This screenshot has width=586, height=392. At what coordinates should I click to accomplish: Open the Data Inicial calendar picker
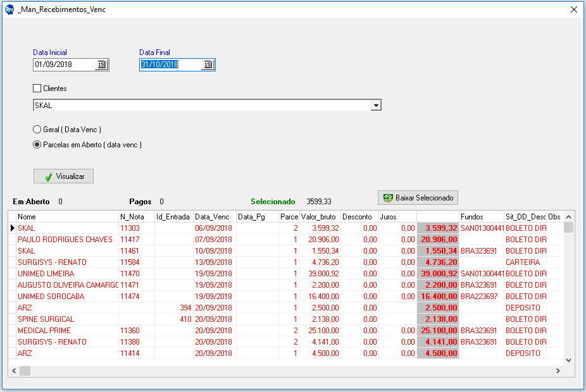(101, 64)
